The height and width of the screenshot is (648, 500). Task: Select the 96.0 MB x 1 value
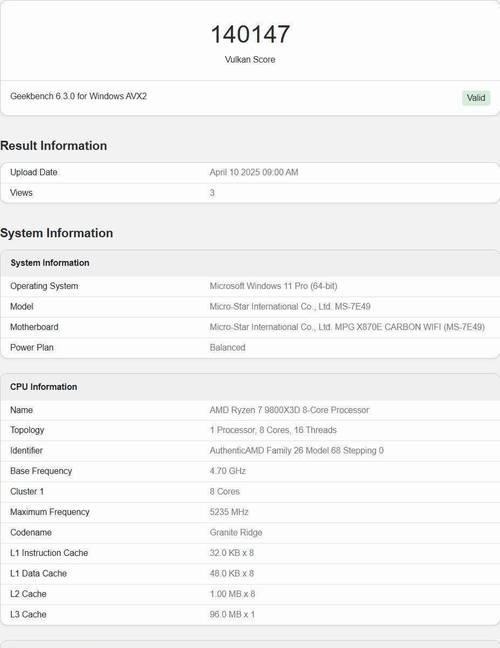(x=232, y=615)
